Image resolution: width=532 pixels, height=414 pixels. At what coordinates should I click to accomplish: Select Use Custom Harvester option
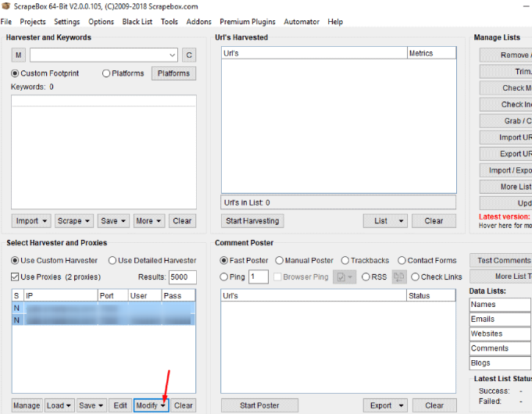[x=54, y=261]
